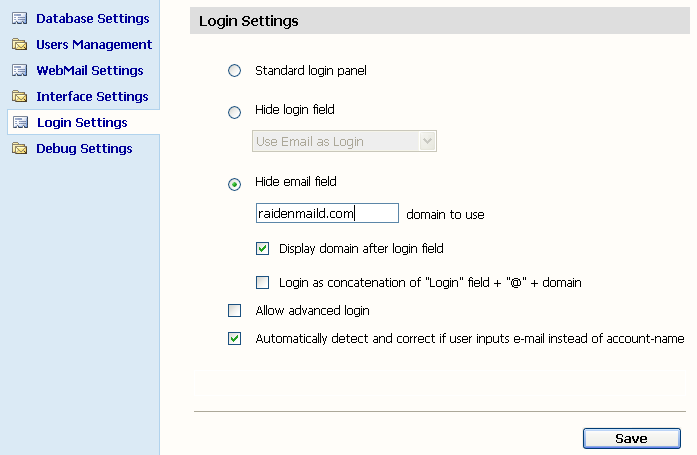Click the WebMail Settings sidebar icon
The height and width of the screenshot is (455, 697).
point(19,71)
